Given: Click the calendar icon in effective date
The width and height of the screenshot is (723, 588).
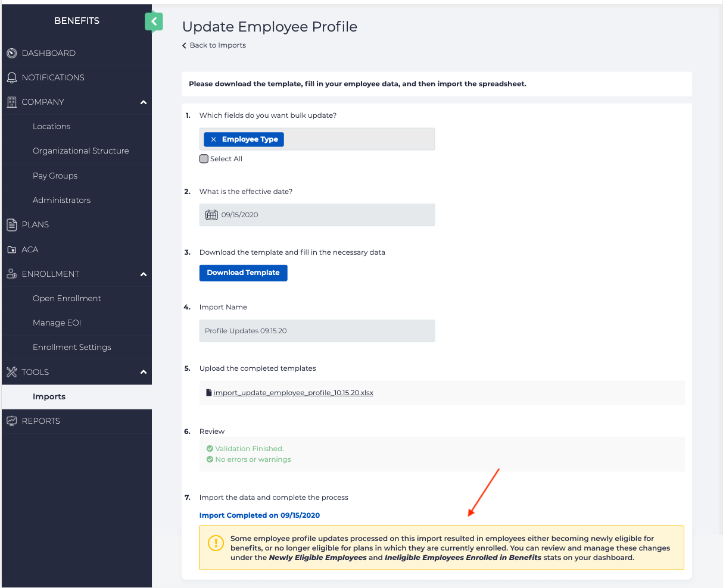Looking at the screenshot, I should click(x=211, y=215).
